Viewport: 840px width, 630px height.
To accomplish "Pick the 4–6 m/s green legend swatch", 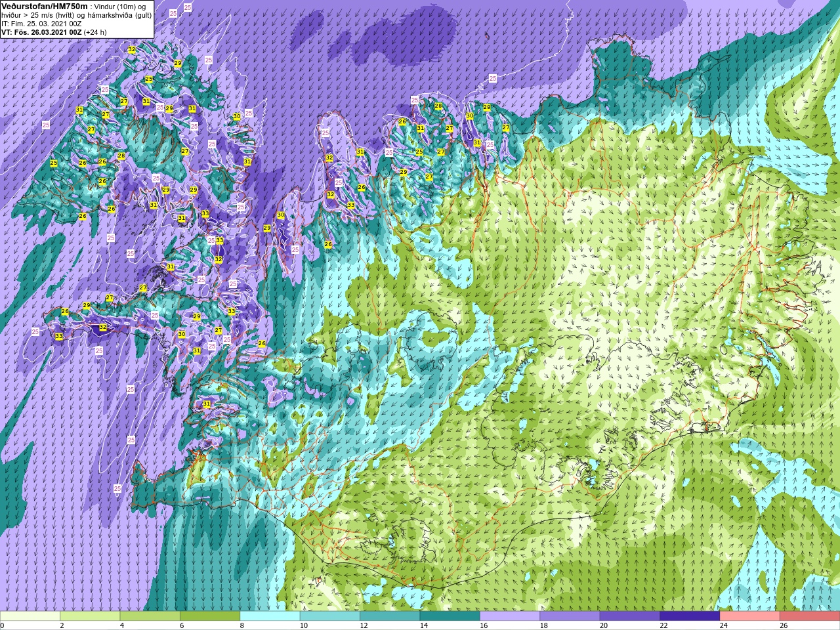I will pyautogui.click(x=150, y=616).
